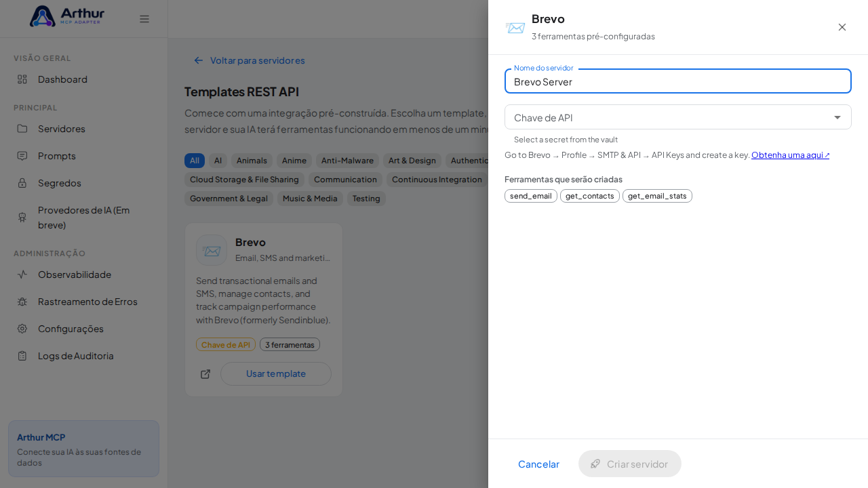Click the get_email_stats tool chip
This screenshot has height=488, width=868.
[x=657, y=196]
